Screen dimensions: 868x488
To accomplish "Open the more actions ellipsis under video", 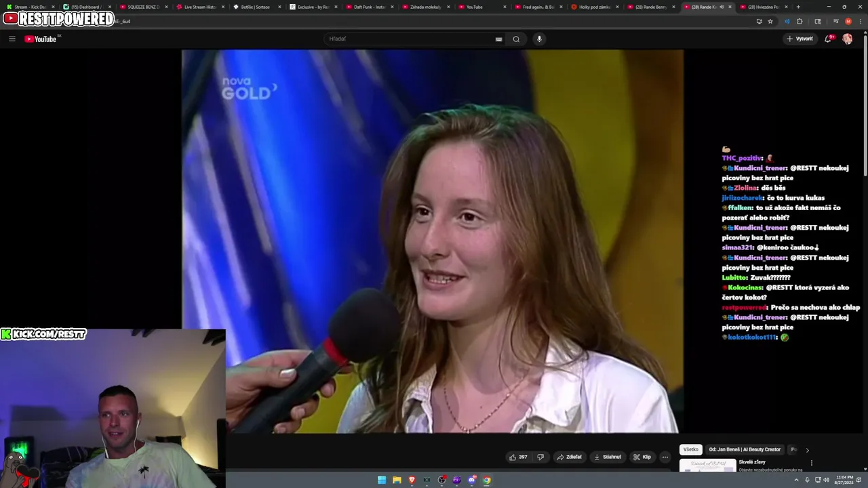I will 665,457.
